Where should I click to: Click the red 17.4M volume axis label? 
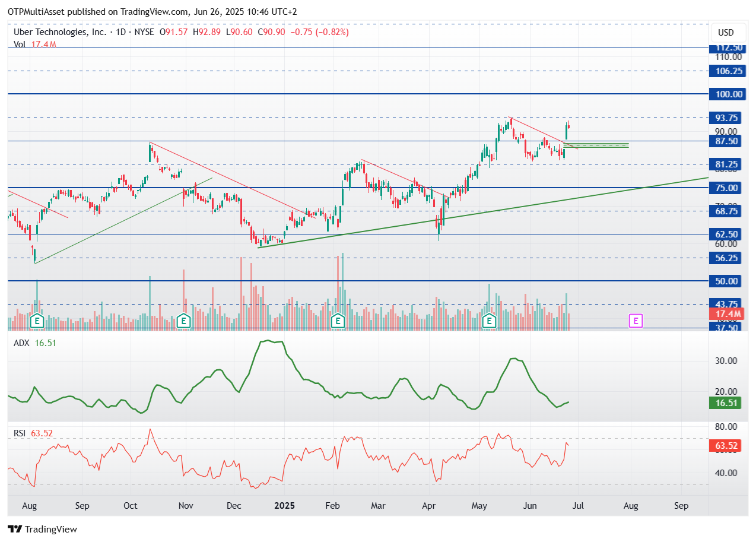coord(727,313)
